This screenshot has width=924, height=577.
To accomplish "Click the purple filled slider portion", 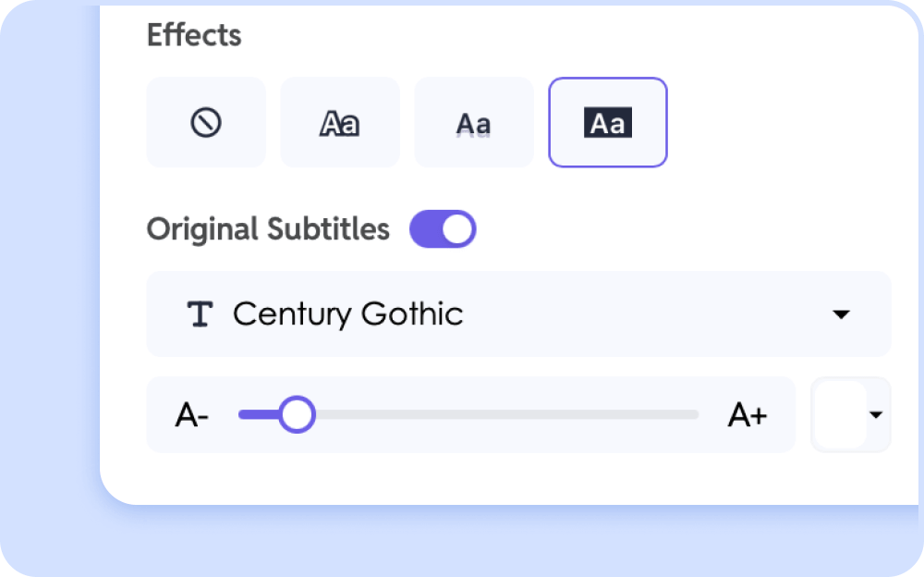I will pyautogui.click(x=258, y=415).
